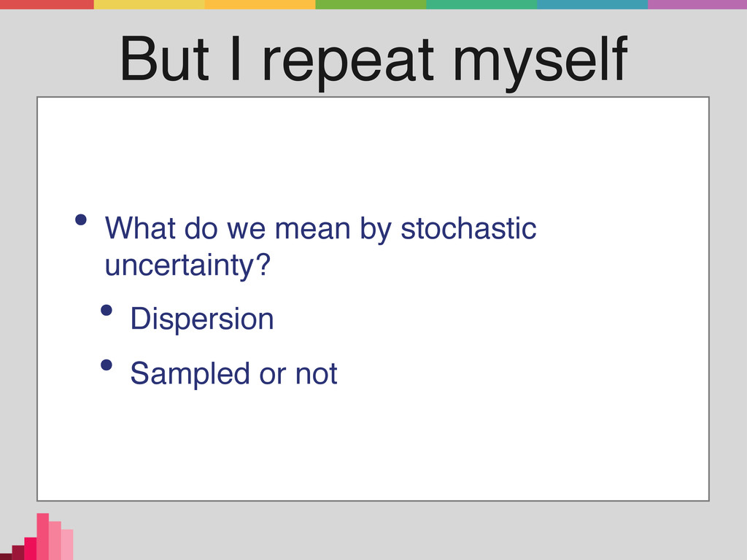Select the Sampled or not sub-bullet text
This screenshot has width=747, height=560.
click(233, 373)
